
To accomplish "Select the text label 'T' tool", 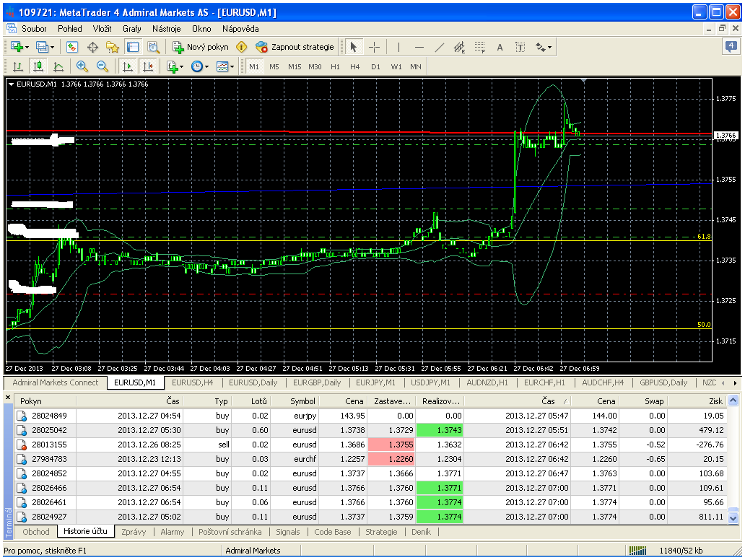I will pos(520,47).
